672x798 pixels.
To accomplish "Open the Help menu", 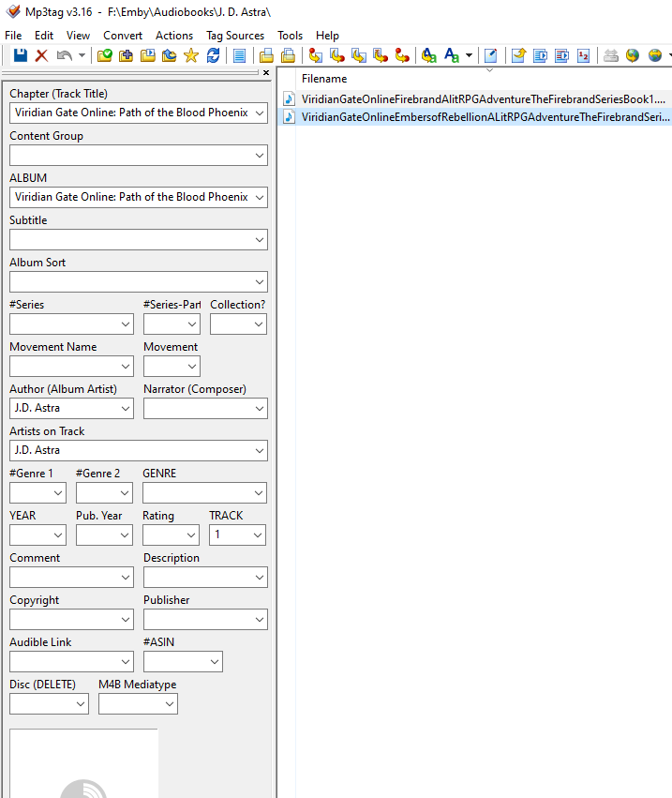I will [x=327, y=35].
